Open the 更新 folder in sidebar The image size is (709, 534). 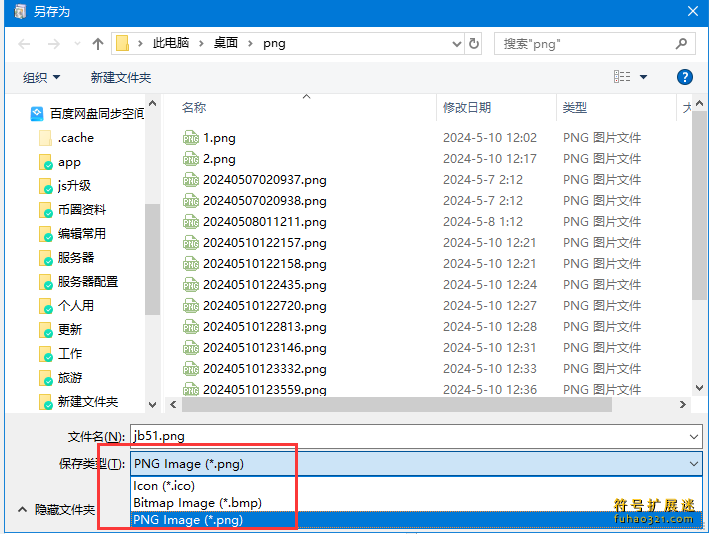point(61,329)
